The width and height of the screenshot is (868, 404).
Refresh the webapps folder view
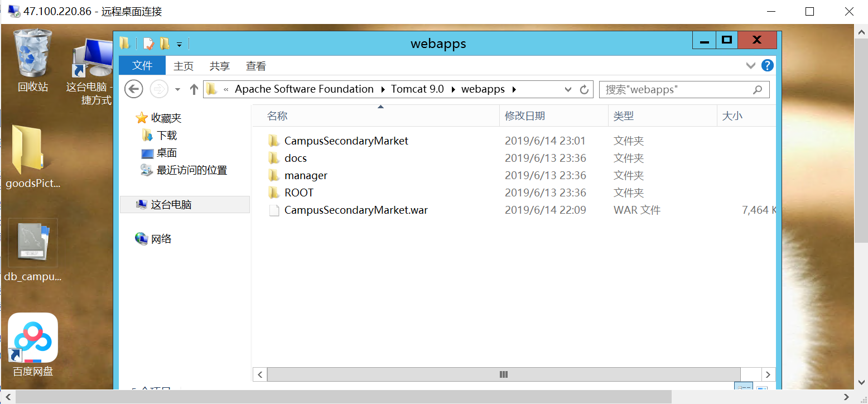[x=584, y=89]
